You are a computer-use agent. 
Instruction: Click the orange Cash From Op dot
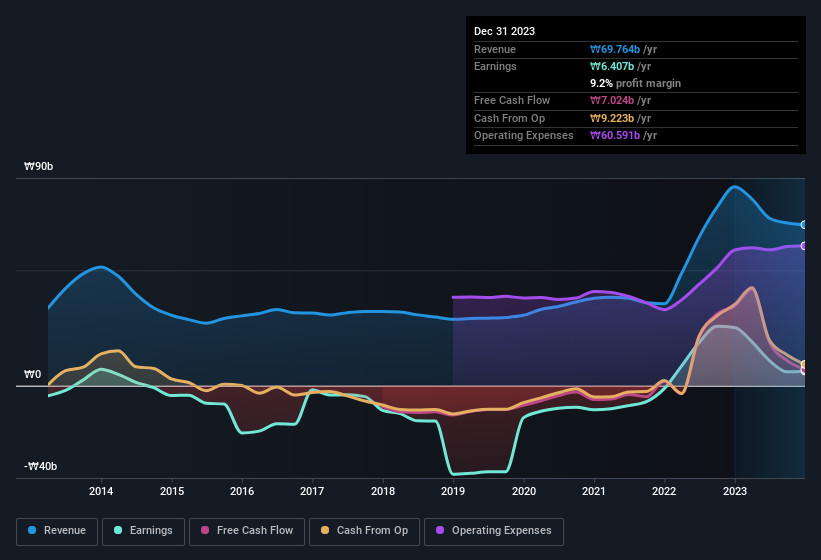[326, 531]
